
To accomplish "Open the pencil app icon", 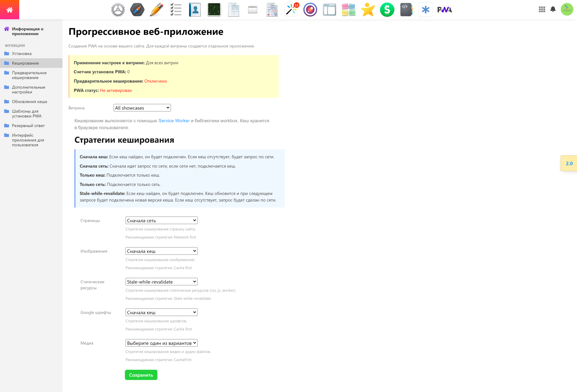I will [x=156, y=10].
